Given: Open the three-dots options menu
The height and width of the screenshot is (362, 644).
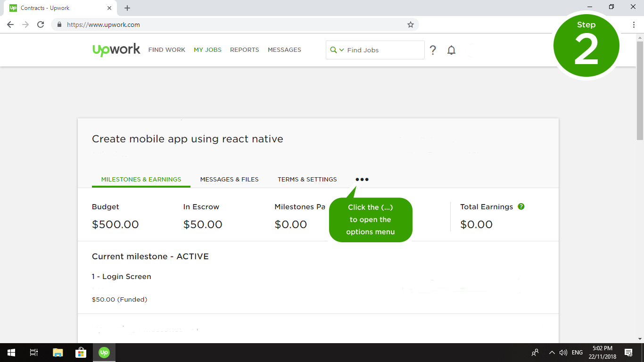Looking at the screenshot, I should [x=362, y=180].
